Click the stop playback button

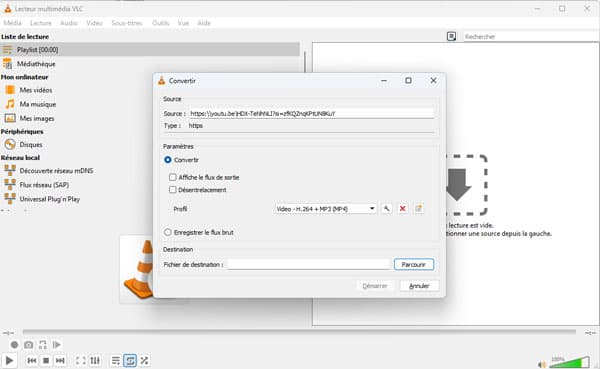(46, 360)
